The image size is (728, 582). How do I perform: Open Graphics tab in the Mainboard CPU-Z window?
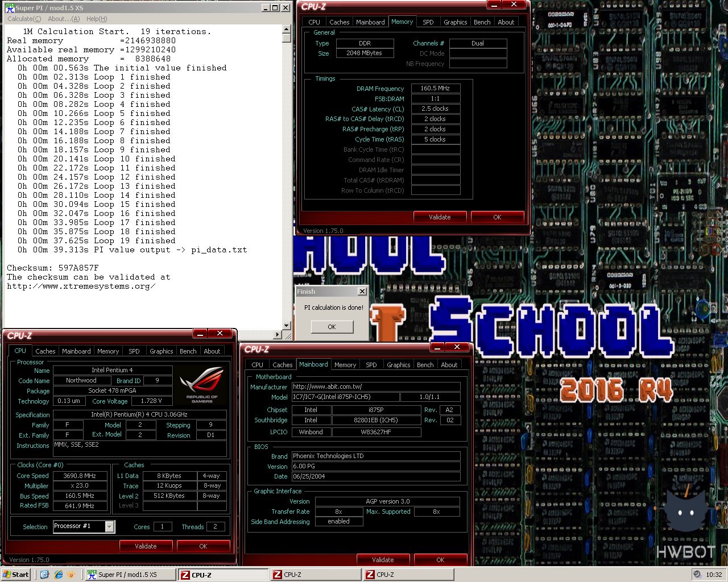point(399,365)
